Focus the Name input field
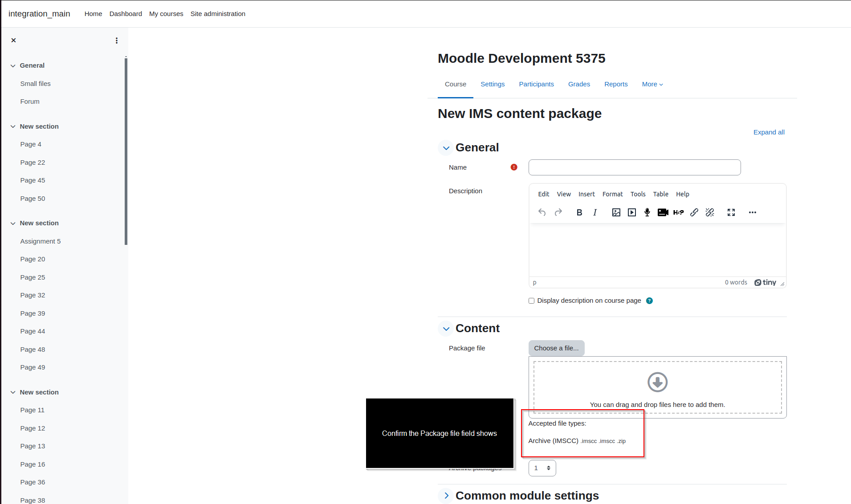The image size is (851, 504). (634, 167)
